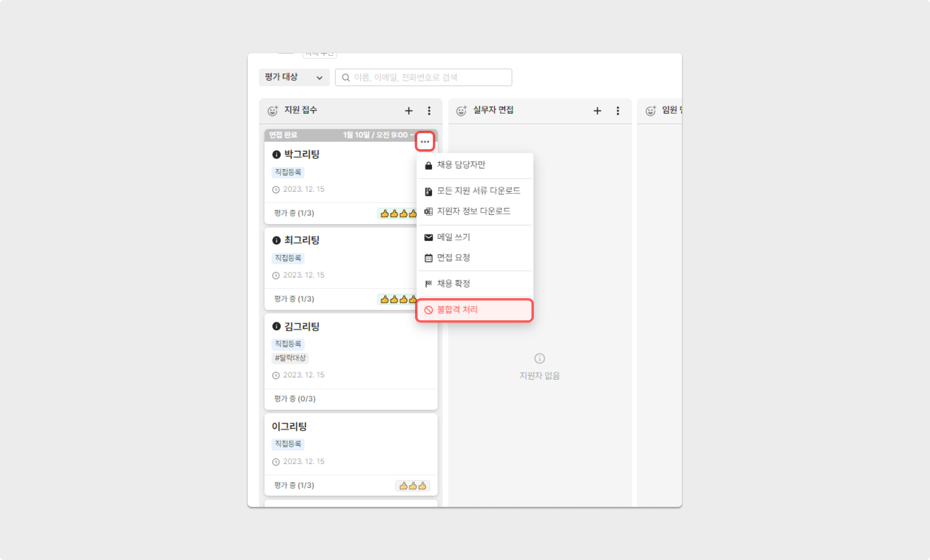The height and width of the screenshot is (560, 930).
Task: Choose 모든 지원 서류 다운로드
Action: (478, 191)
